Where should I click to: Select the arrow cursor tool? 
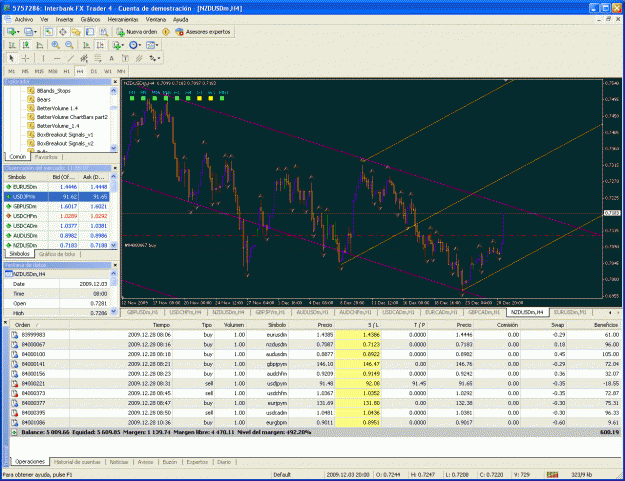[11, 58]
